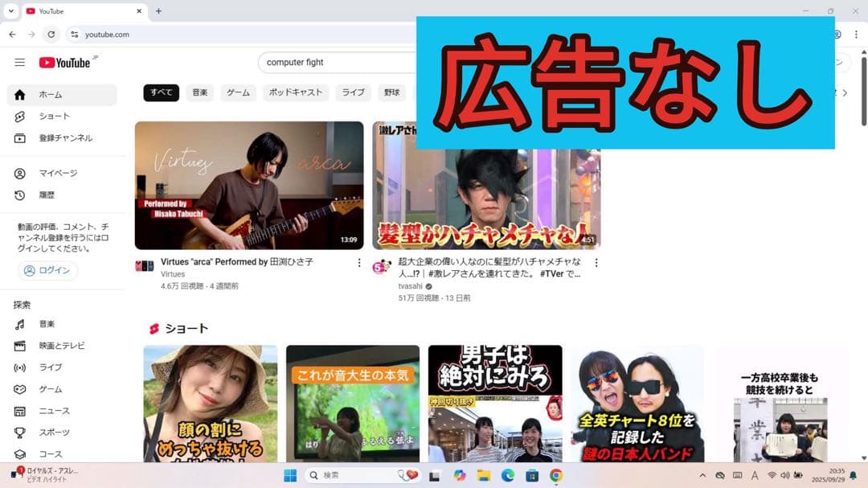
Task: Open File Explorer from taskbar
Action: 483,475
